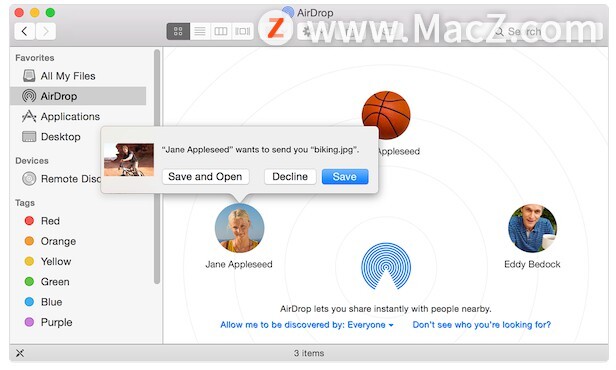616x370 pixels.
Task: Open the discovery setting dropdown labeled Everyone
Action: pos(307,325)
